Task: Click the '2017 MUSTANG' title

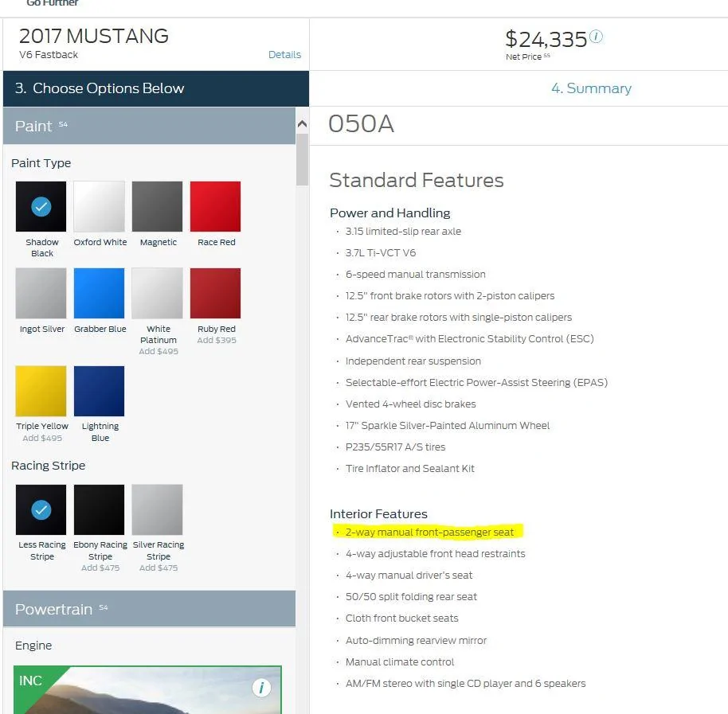Action: pos(94,36)
